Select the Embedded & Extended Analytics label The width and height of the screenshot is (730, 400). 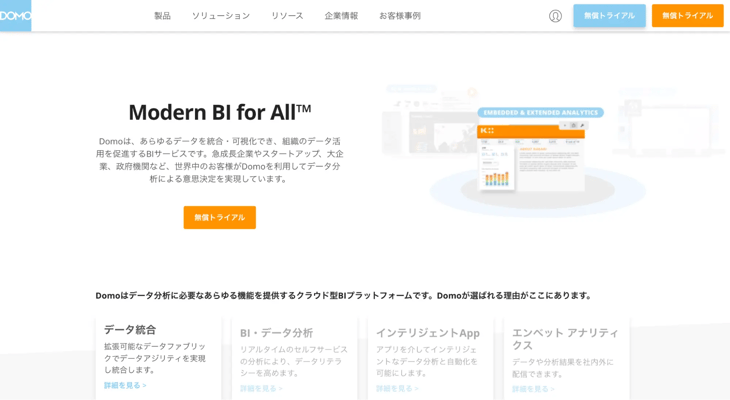click(x=541, y=113)
